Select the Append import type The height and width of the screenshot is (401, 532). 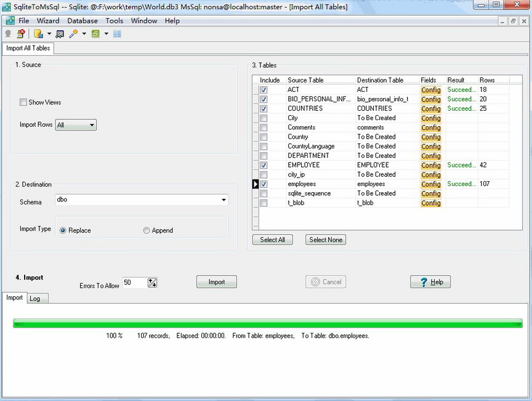click(x=147, y=230)
